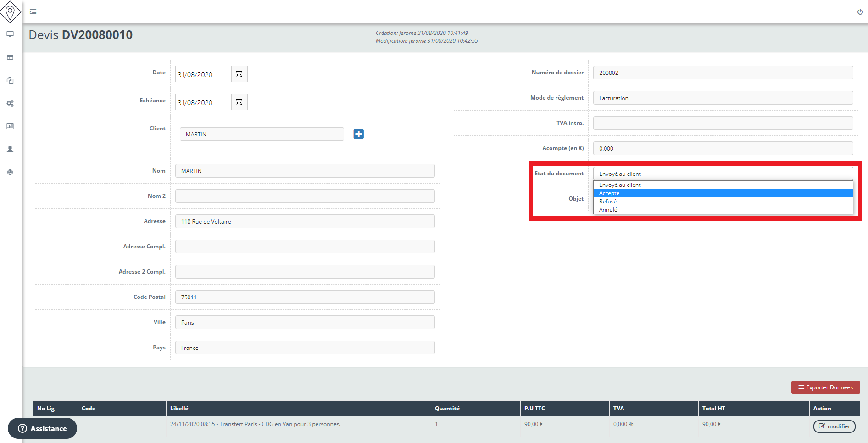Viewport: 868px width, 443px height.
Task: Add a new client with plus button
Action: pos(358,134)
